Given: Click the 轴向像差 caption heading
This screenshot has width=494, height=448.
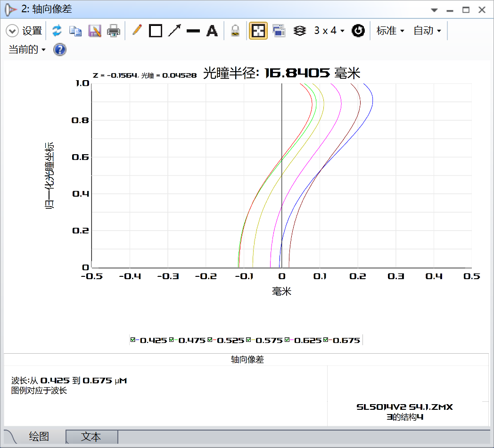Looking at the screenshot, I should [247, 359].
